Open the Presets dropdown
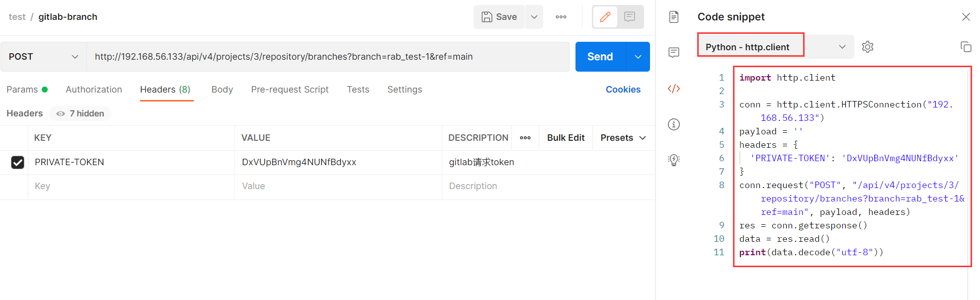Image resolution: width=980 pixels, height=300 pixels. 623,138
